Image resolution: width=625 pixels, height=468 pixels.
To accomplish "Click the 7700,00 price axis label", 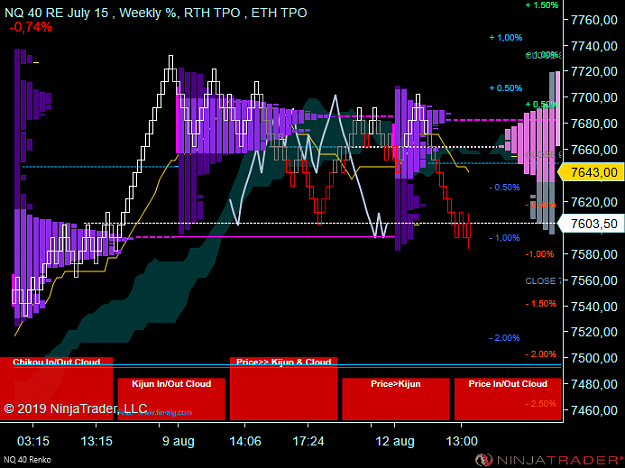I will point(594,98).
